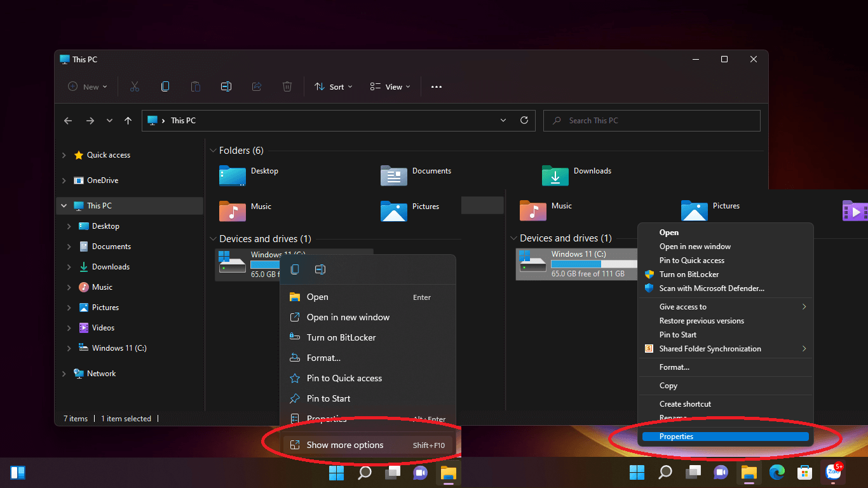Image resolution: width=868 pixels, height=488 pixels.
Task: Click the Paste clipboard icon in the toolbar
Action: 196,87
